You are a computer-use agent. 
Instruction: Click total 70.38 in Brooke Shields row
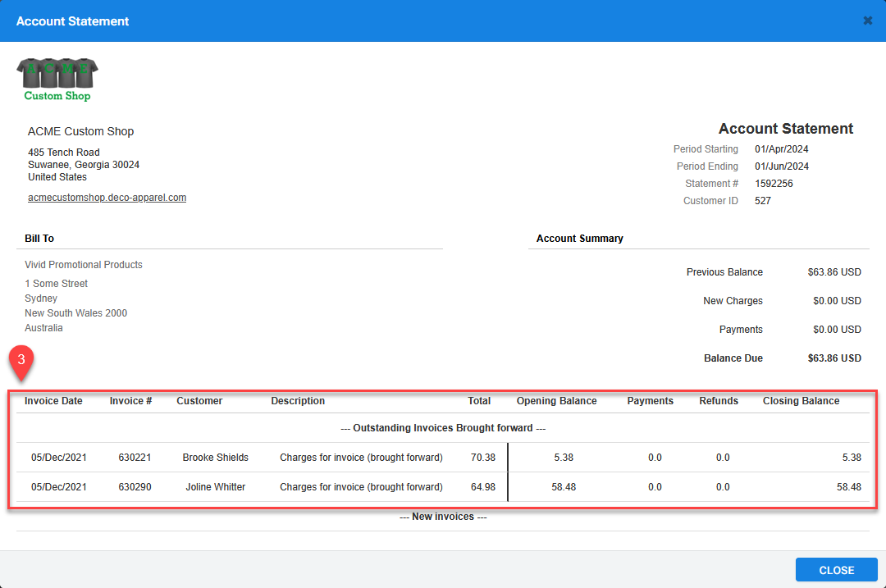(482, 458)
